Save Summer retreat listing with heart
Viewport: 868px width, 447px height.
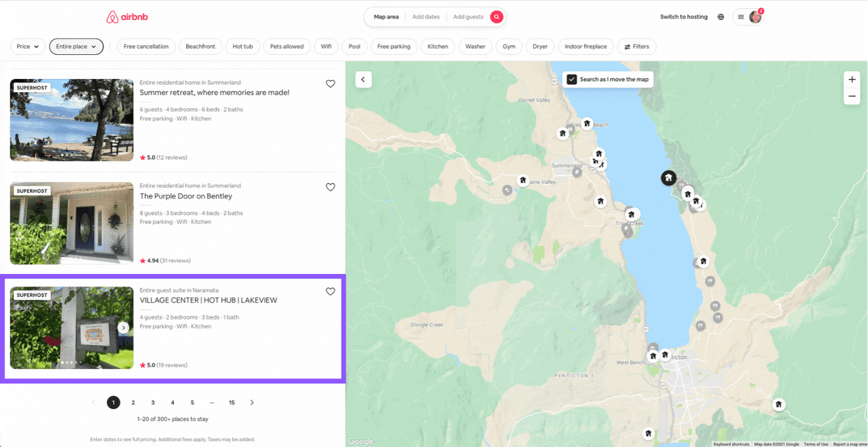click(330, 84)
